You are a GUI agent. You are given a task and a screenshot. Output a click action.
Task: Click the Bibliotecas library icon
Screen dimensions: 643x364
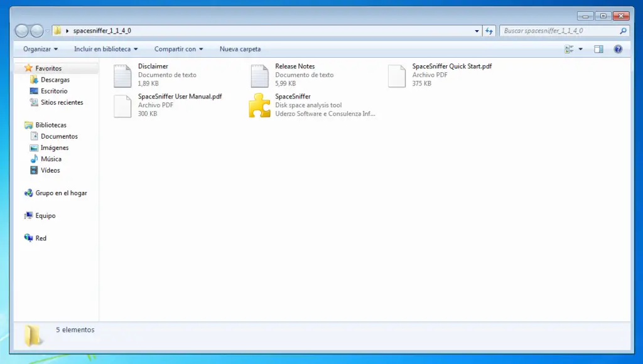coord(28,125)
